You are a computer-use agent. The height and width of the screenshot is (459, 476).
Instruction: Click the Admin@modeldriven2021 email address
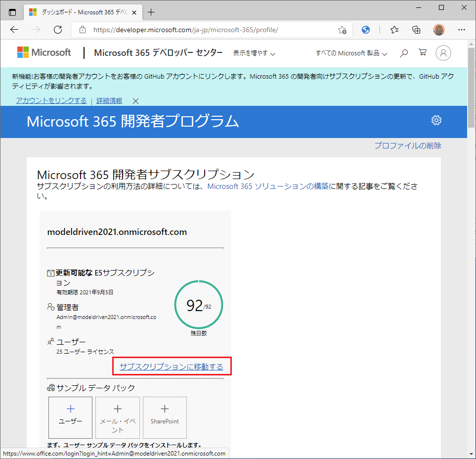click(x=106, y=322)
